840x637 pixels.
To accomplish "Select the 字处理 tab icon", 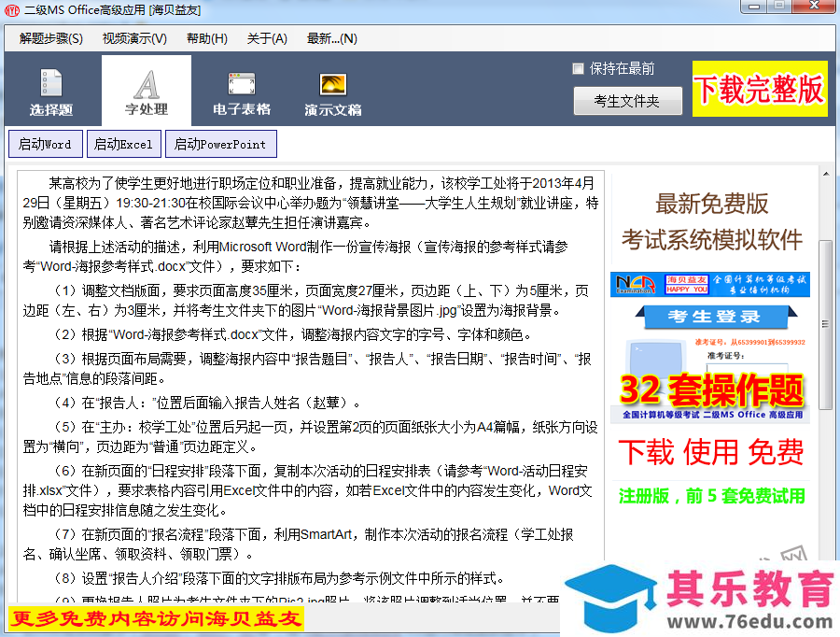I will [x=147, y=92].
